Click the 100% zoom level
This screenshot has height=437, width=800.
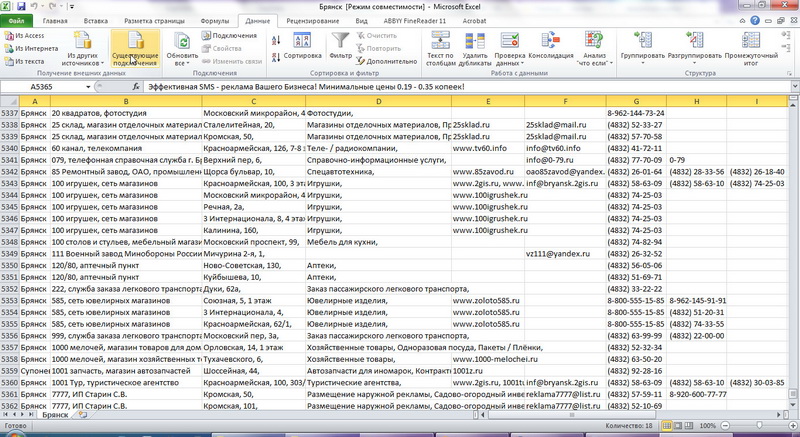(707, 425)
